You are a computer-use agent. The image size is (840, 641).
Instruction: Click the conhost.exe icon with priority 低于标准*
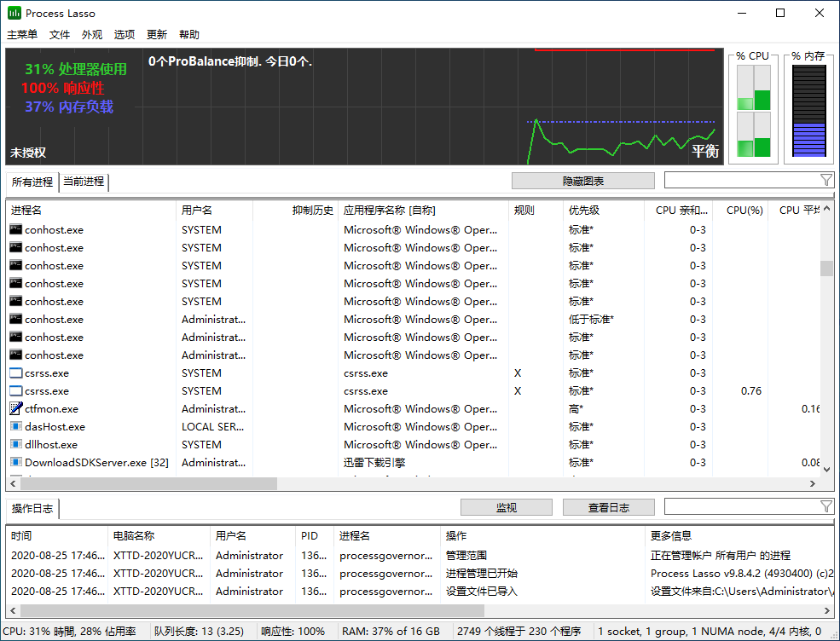tap(16, 319)
